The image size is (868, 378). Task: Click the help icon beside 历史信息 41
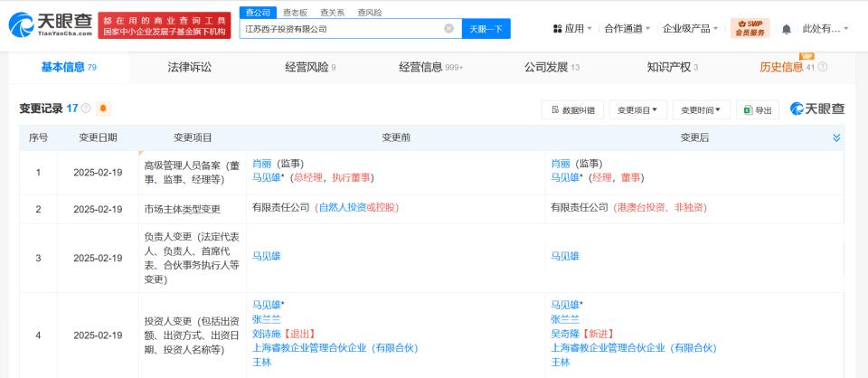click(823, 67)
